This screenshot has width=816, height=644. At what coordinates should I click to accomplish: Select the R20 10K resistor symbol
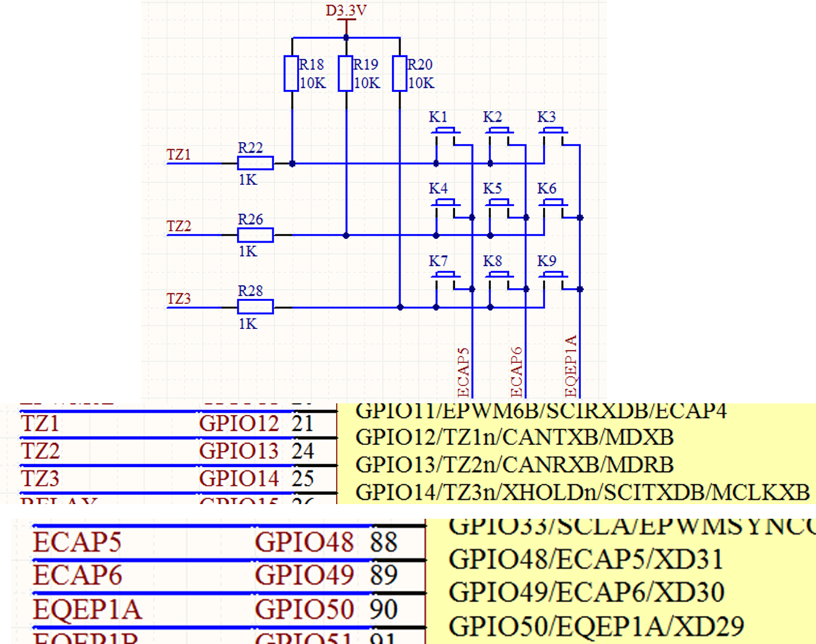click(399, 73)
